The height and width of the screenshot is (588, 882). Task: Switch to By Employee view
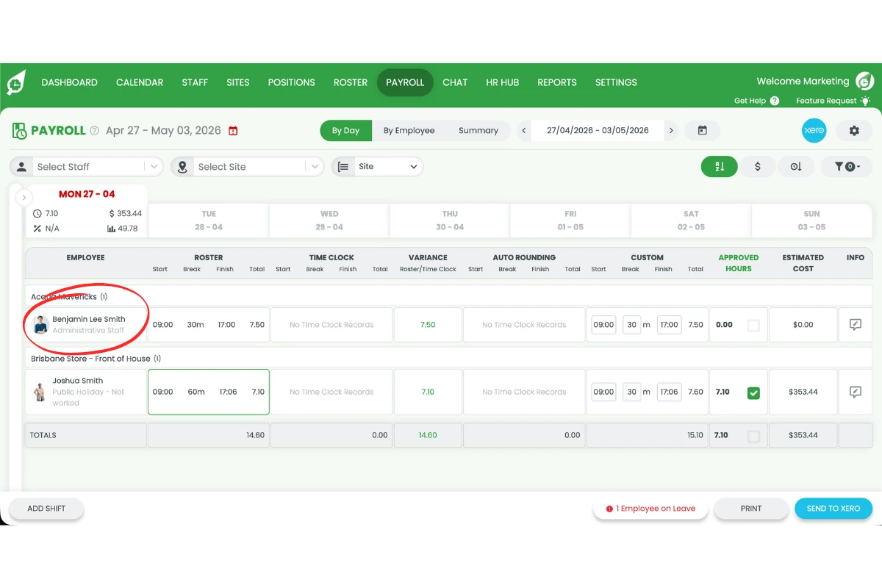click(x=409, y=131)
